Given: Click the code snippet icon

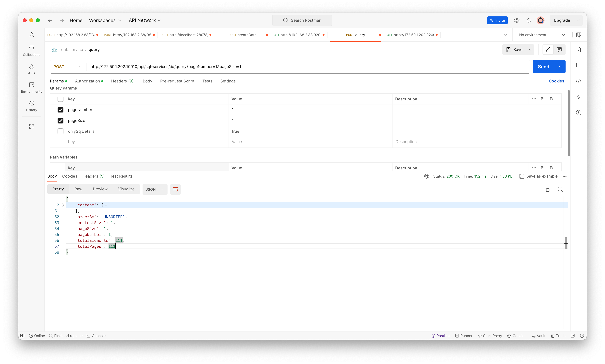Looking at the screenshot, I should pos(579,81).
